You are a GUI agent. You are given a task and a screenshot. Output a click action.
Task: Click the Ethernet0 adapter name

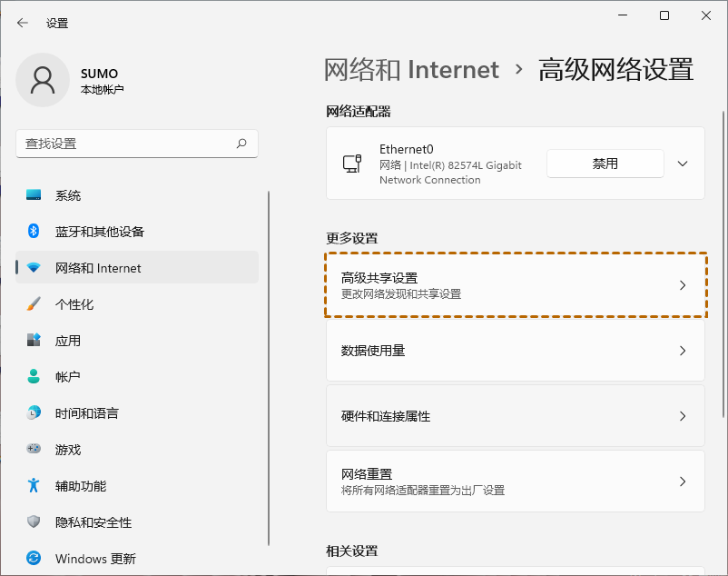coord(407,149)
